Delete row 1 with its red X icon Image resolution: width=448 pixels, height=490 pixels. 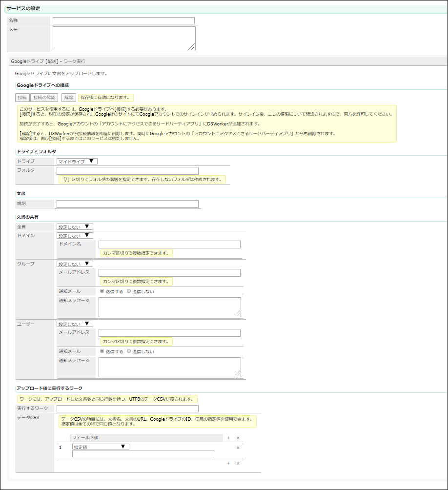[x=238, y=448]
